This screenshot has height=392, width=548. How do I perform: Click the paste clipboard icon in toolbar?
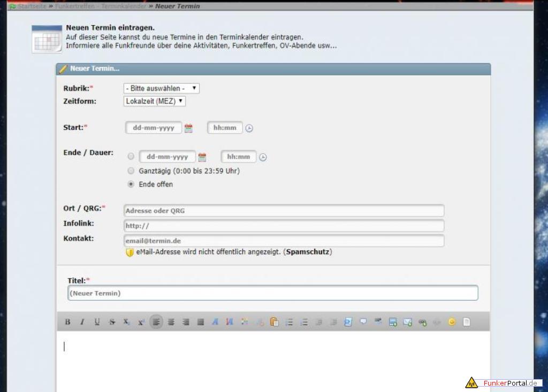(274, 322)
